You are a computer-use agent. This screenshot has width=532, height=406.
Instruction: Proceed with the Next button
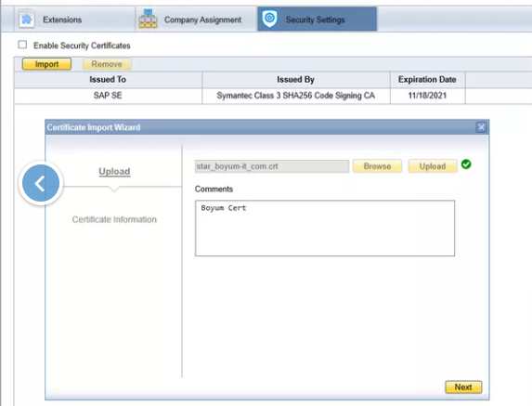[463, 387]
